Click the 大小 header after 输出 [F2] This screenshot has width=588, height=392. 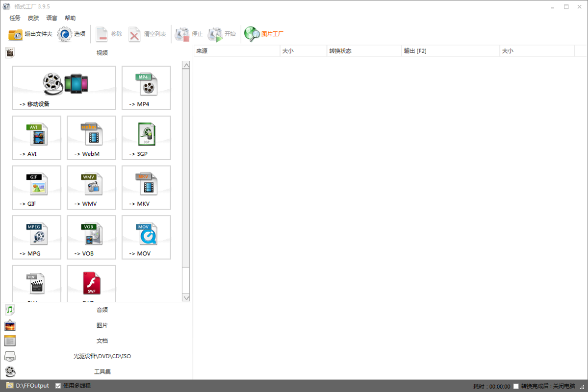(x=537, y=51)
